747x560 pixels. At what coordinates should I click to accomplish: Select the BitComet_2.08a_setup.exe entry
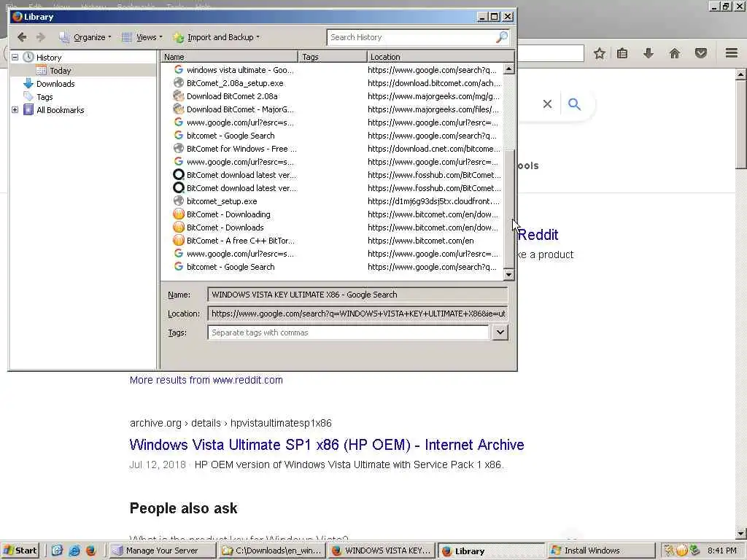pos(235,83)
